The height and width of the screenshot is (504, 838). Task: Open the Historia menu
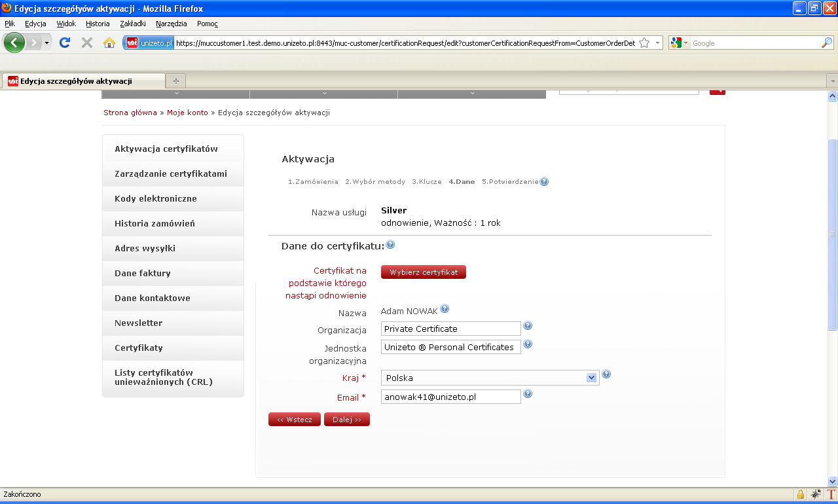click(98, 24)
